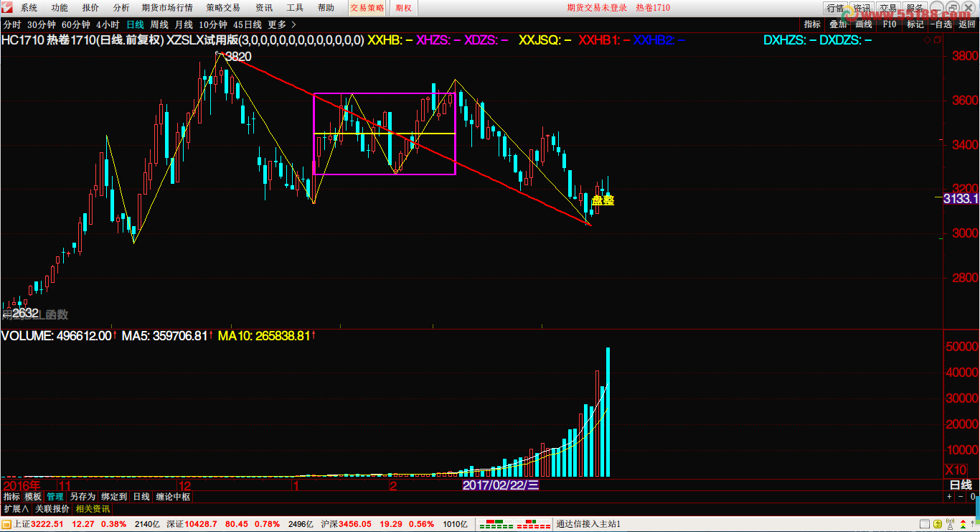Click the 行情 button at top right
This screenshot has height=532, width=980.
835,8
